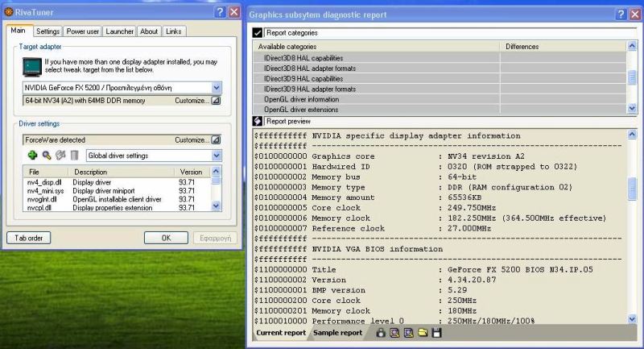Screen dimensions: 644x349
Task: Click the driver file list scroll-down arrow
Action: click(x=216, y=206)
